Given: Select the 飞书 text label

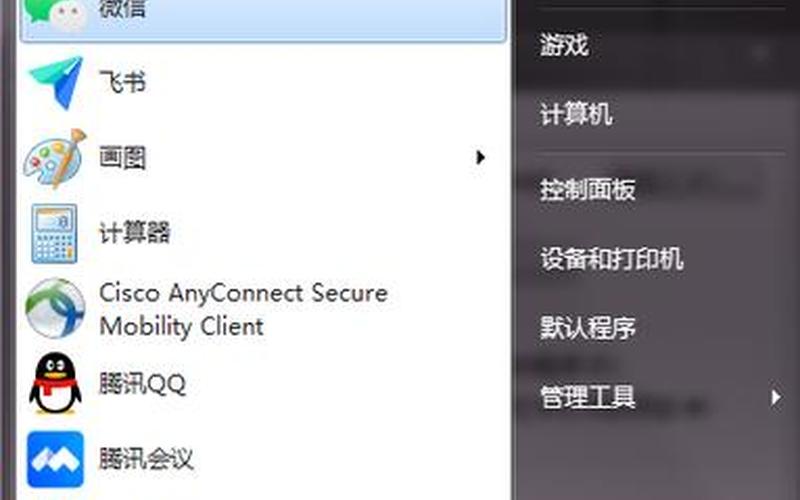Looking at the screenshot, I should pyautogui.click(x=122, y=82).
